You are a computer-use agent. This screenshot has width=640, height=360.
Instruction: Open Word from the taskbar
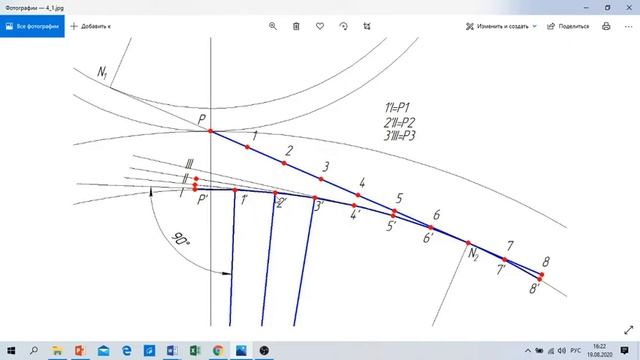(x=172, y=351)
